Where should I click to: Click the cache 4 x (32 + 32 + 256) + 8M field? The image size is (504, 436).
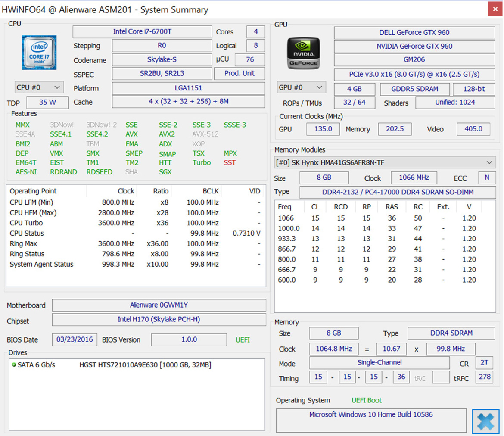pyautogui.click(x=188, y=102)
